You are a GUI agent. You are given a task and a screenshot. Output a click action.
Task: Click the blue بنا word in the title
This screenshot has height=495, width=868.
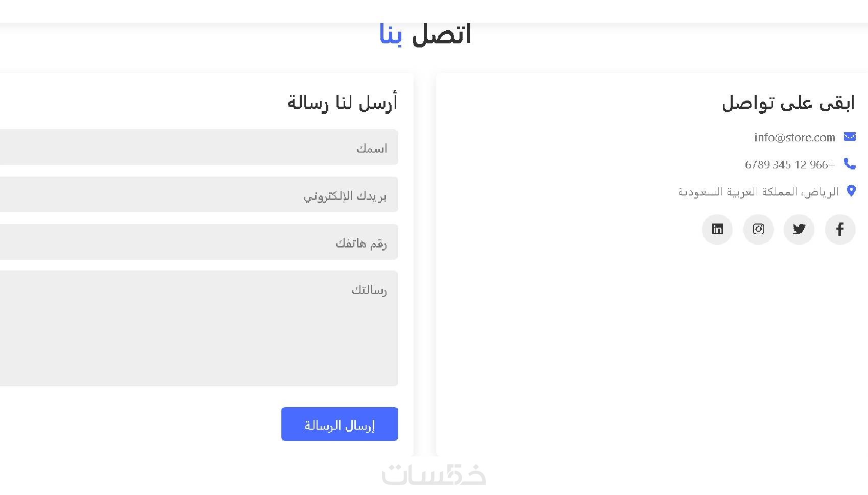click(x=391, y=36)
